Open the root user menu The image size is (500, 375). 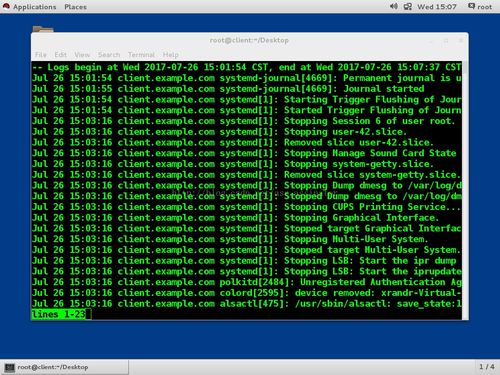tap(480, 7)
